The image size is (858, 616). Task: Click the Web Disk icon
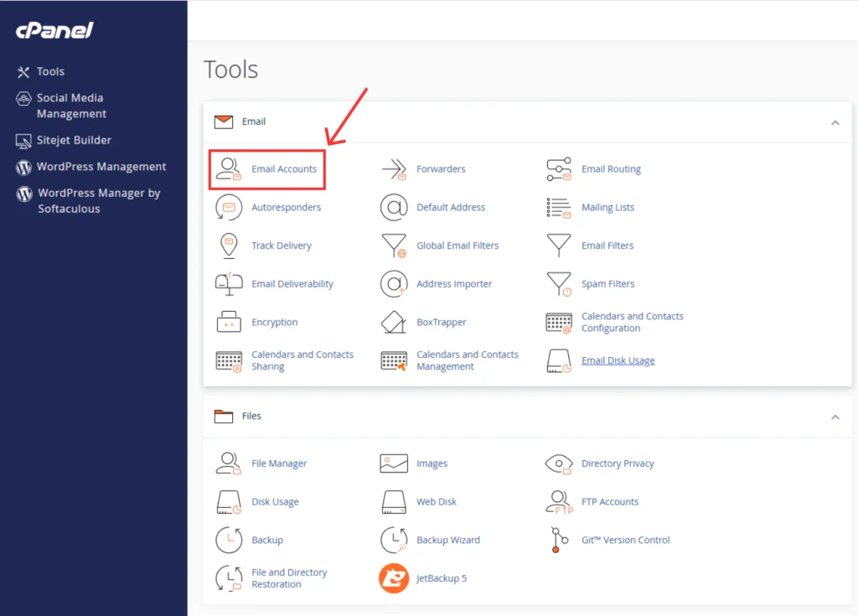point(394,502)
